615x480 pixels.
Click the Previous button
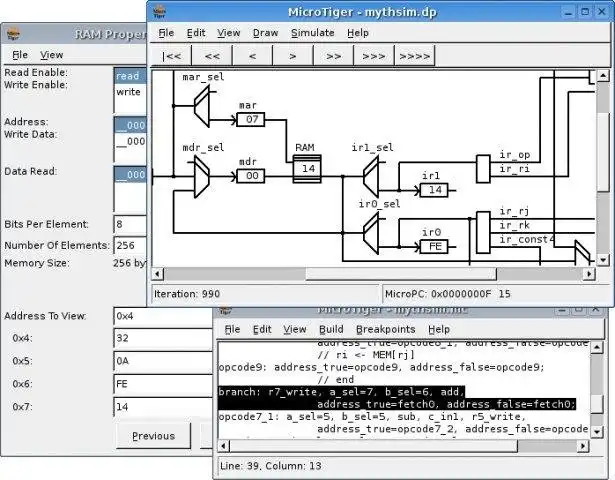point(153,436)
